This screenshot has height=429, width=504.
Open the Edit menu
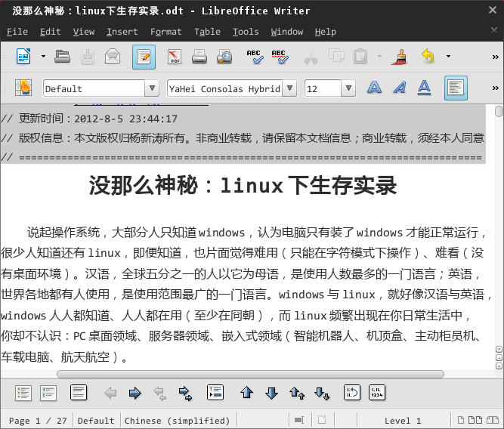pyautogui.click(x=51, y=32)
